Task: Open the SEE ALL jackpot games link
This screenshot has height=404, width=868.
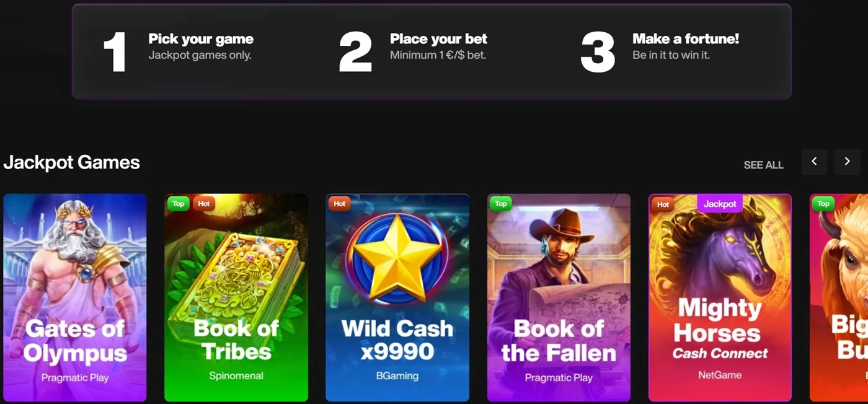Action: 763,165
